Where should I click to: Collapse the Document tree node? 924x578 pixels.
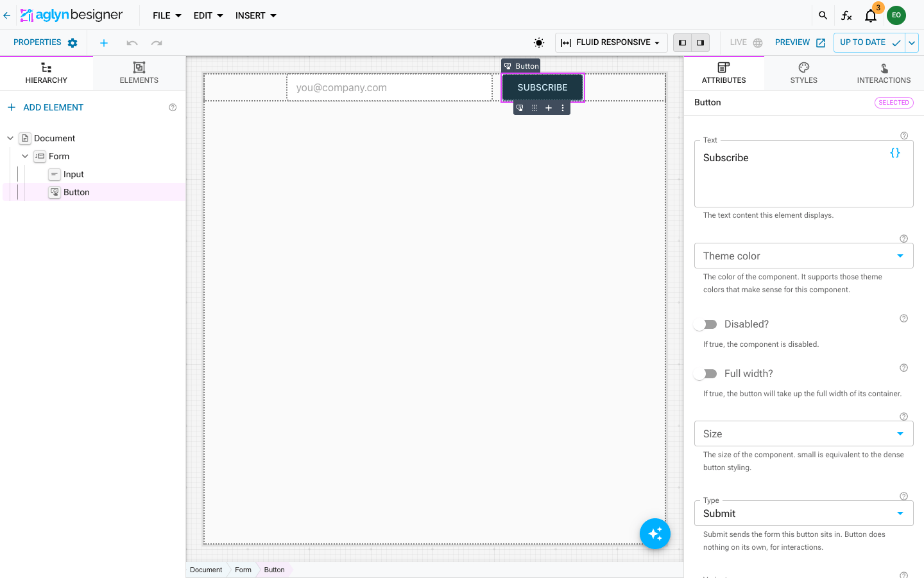(10, 138)
